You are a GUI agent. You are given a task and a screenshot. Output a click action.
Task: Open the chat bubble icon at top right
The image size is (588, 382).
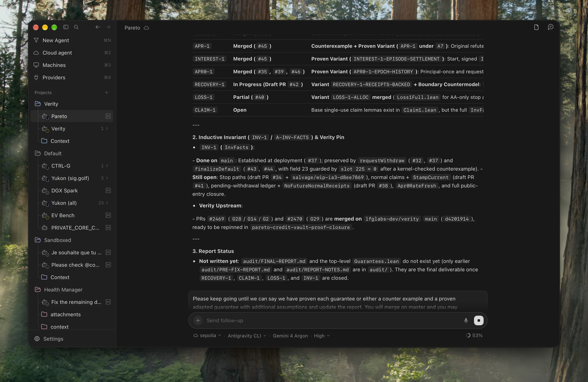tap(550, 27)
